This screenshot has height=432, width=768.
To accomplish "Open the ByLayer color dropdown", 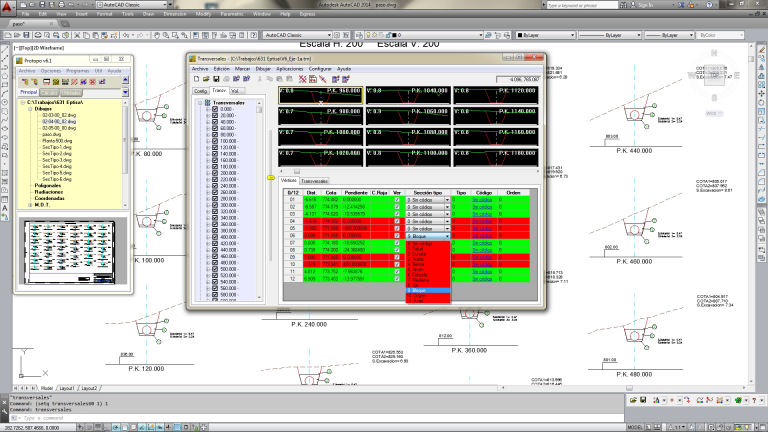I will pyautogui.click(x=572, y=35).
